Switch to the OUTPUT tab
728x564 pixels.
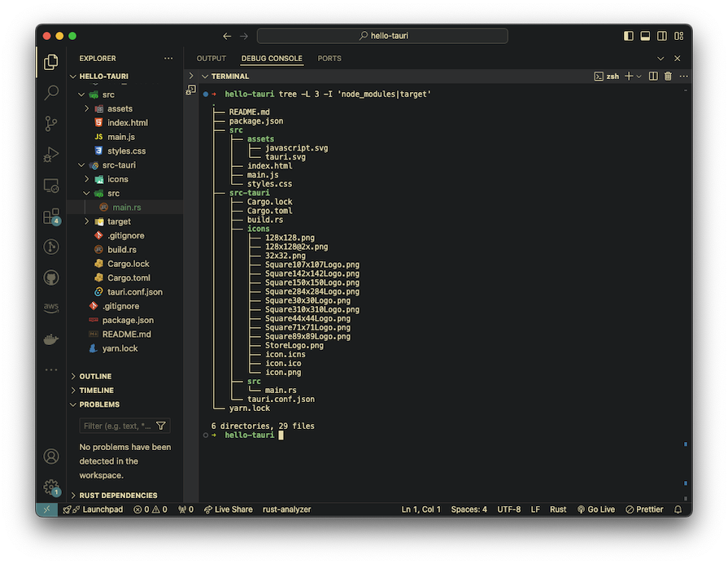click(211, 59)
